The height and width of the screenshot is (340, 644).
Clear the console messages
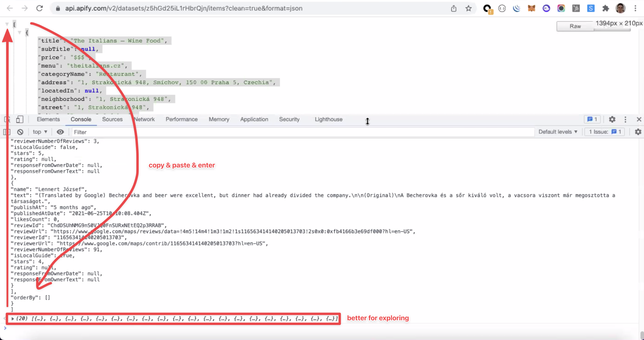pyautogui.click(x=20, y=132)
